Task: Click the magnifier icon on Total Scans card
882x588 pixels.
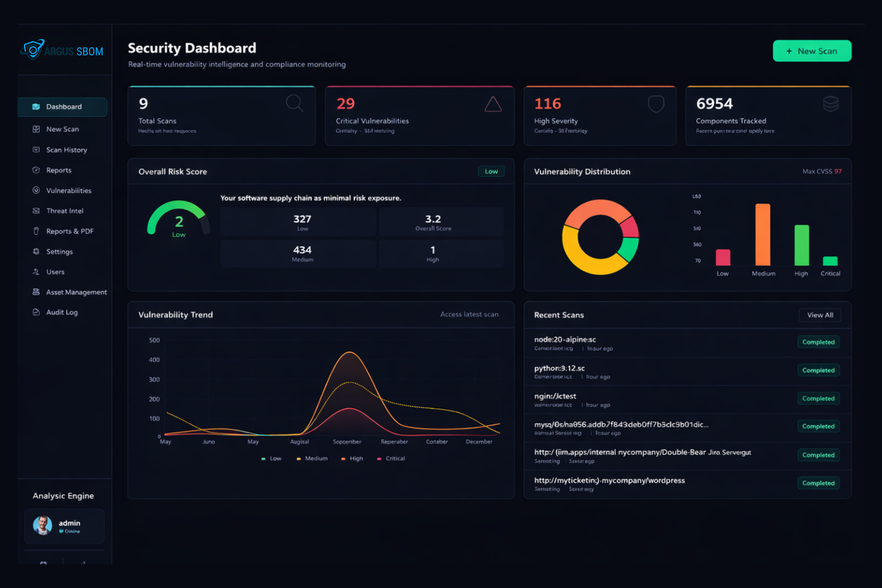Action: click(294, 103)
